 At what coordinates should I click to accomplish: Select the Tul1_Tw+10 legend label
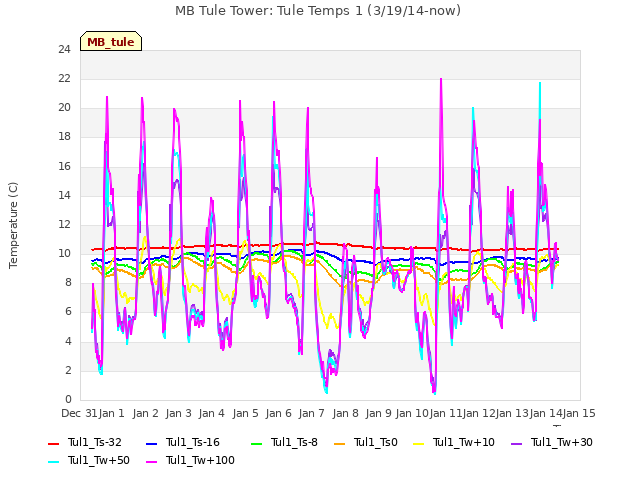tap(464, 442)
